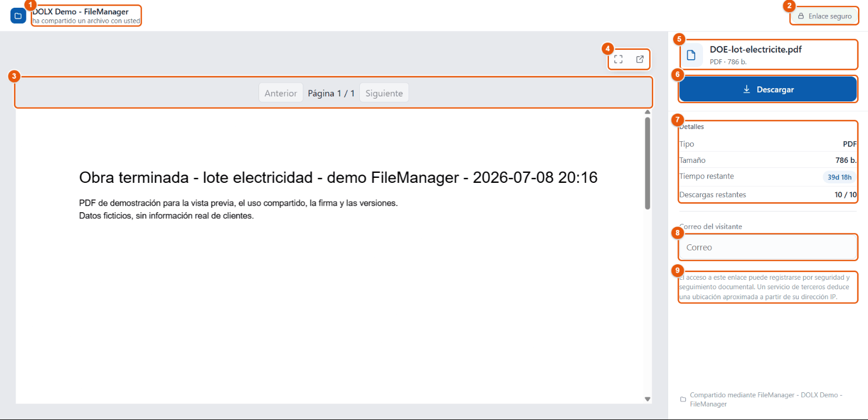Click the Página 1 / 1 indicator
The width and height of the screenshot is (868, 420).
coord(331,93)
